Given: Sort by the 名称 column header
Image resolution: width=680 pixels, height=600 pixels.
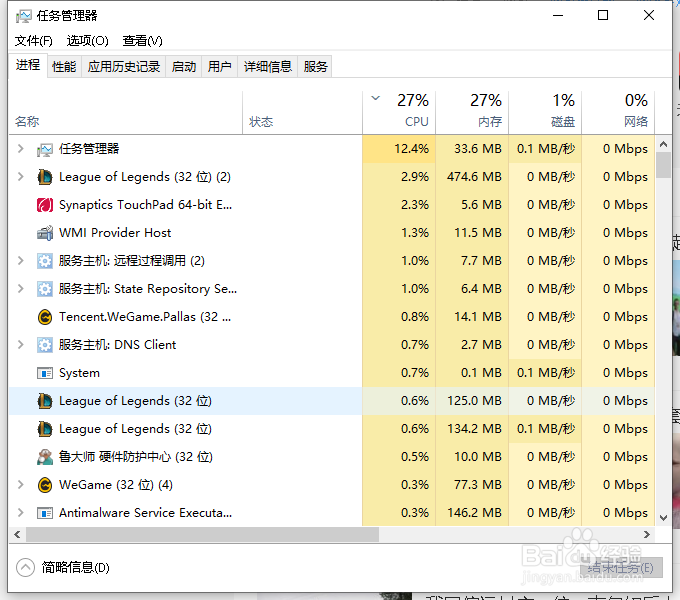Looking at the screenshot, I should (125, 113).
